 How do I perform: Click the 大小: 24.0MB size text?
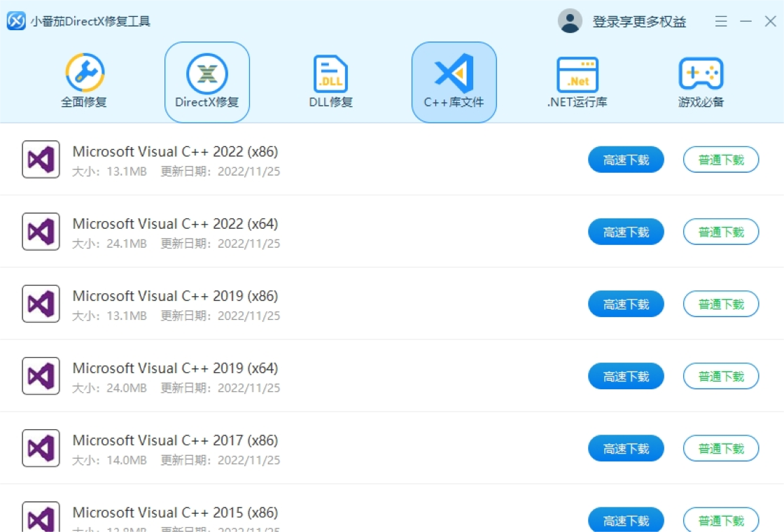(x=109, y=388)
